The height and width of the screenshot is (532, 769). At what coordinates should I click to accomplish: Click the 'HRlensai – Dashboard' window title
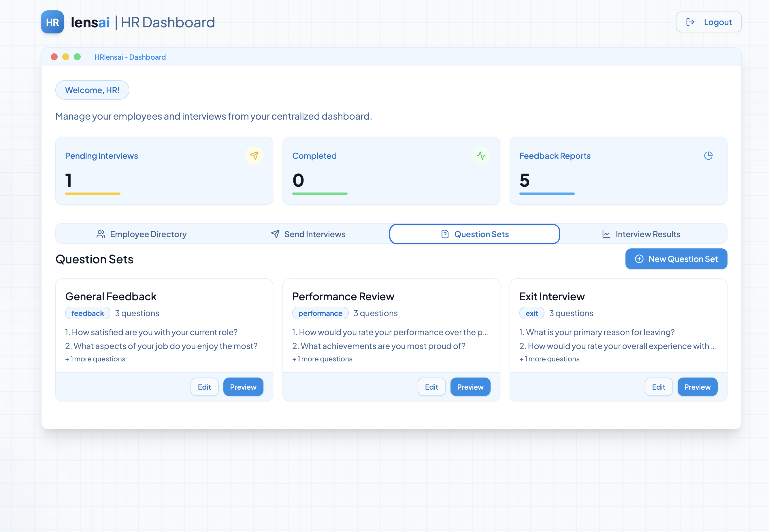coord(130,57)
